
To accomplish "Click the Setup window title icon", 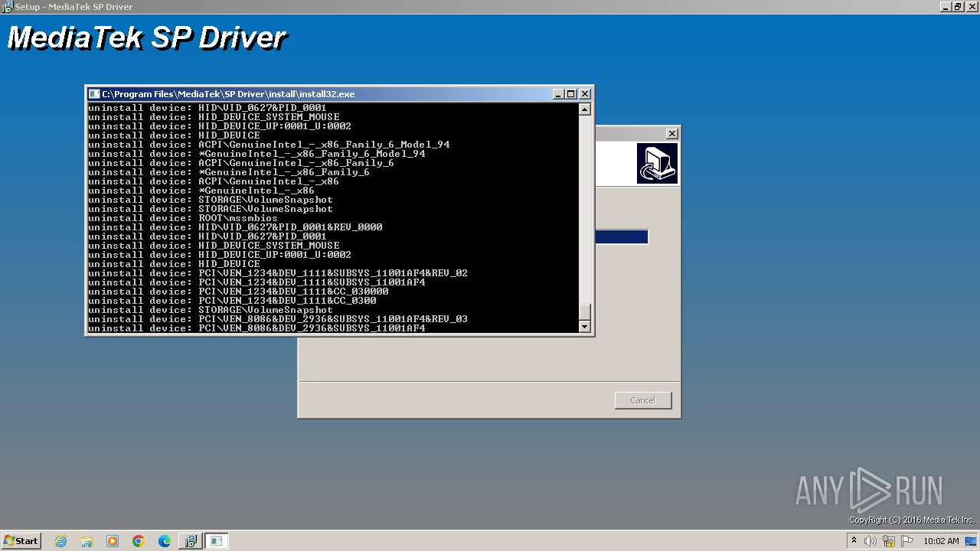I will (7, 6).
